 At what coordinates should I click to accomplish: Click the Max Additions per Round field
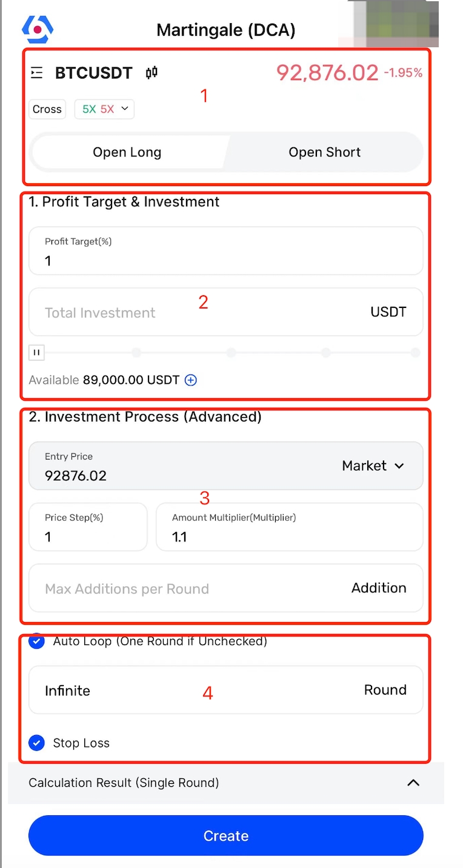click(194, 589)
